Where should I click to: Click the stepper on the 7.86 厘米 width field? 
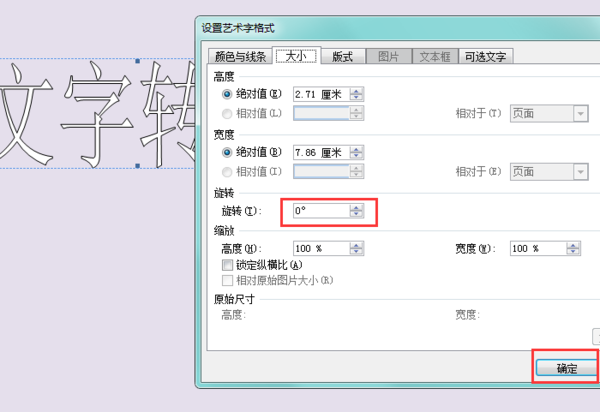pos(356,153)
